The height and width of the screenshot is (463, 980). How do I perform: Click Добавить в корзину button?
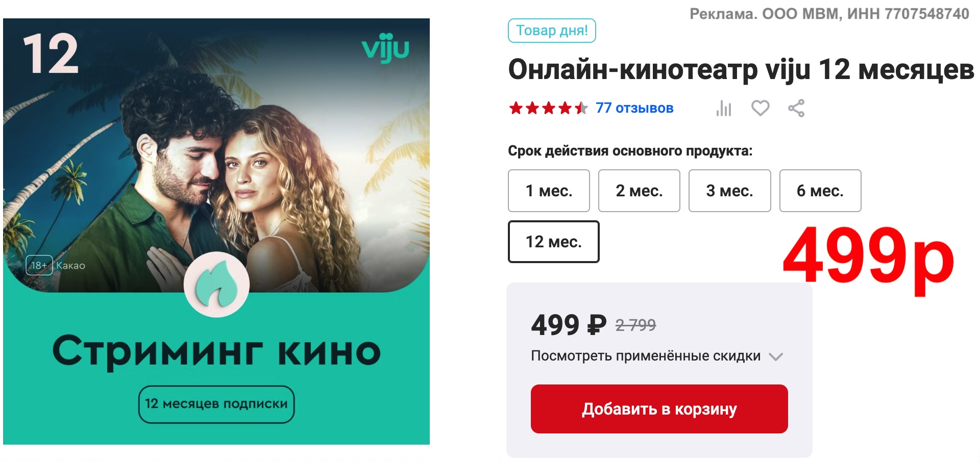coord(659,409)
